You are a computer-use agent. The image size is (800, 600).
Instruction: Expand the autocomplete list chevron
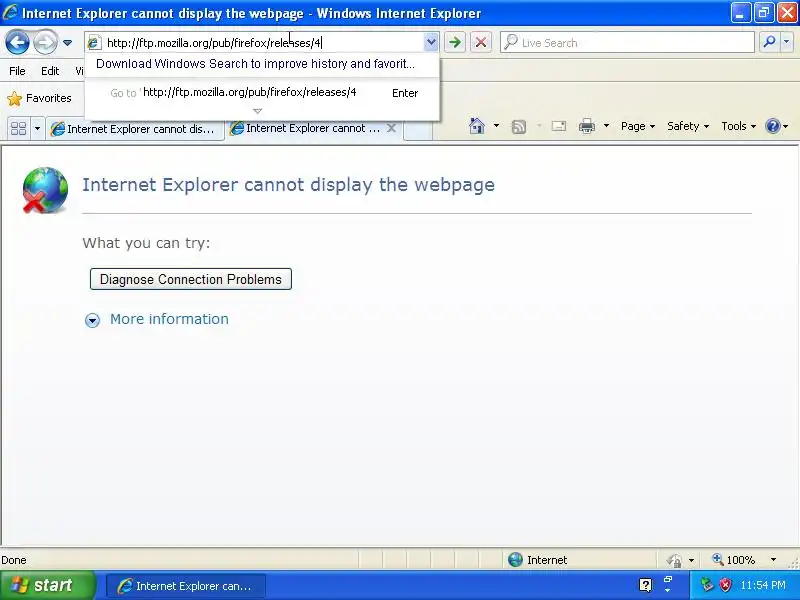258,111
